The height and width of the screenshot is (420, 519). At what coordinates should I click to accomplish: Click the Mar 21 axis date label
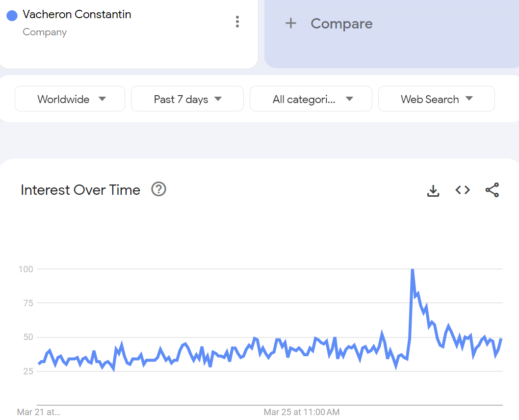point(38,412)
